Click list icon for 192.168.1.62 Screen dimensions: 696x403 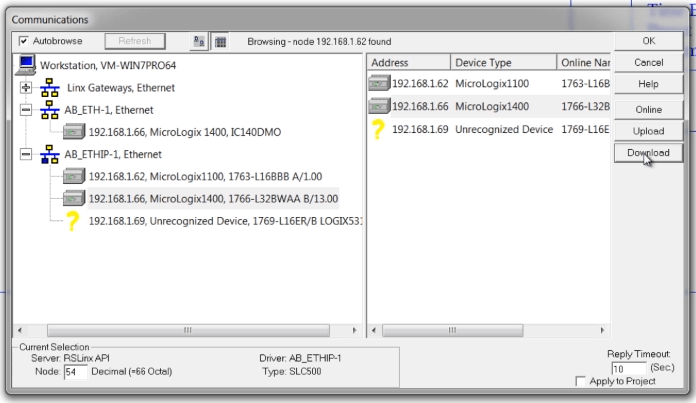point(379,83)
